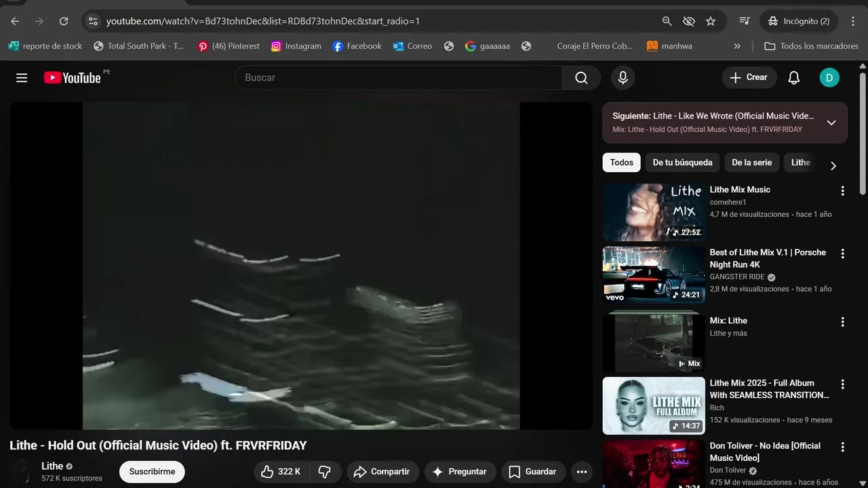
Task: Show more filter chips with right arrow
Action: (833, 166)
